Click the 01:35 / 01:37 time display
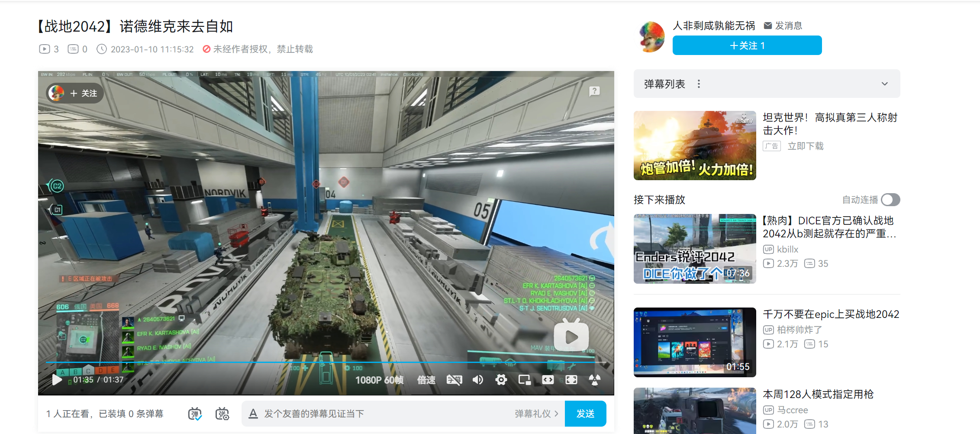Image resolution: width=980 pixels, height=434 pixels. pos(98,380)
